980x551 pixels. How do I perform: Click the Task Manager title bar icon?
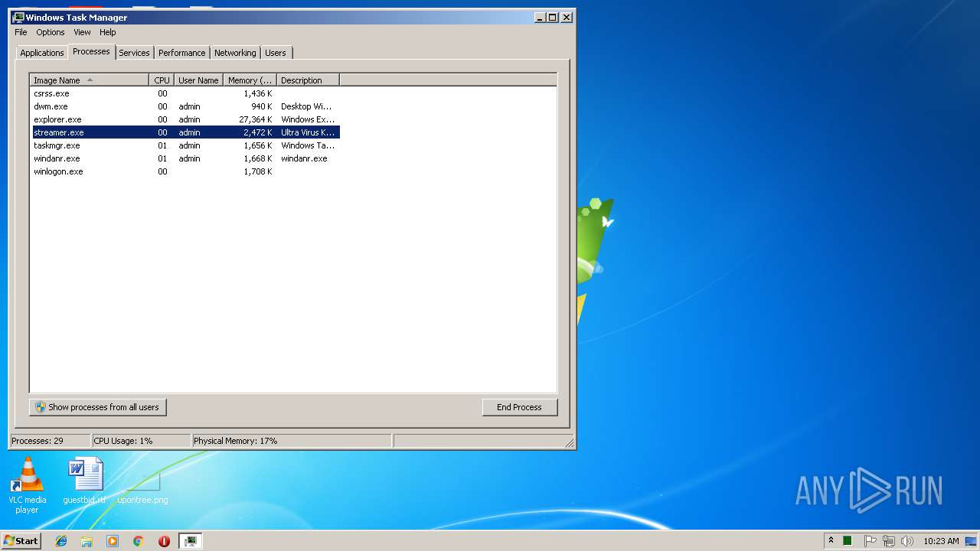[18, 17]
